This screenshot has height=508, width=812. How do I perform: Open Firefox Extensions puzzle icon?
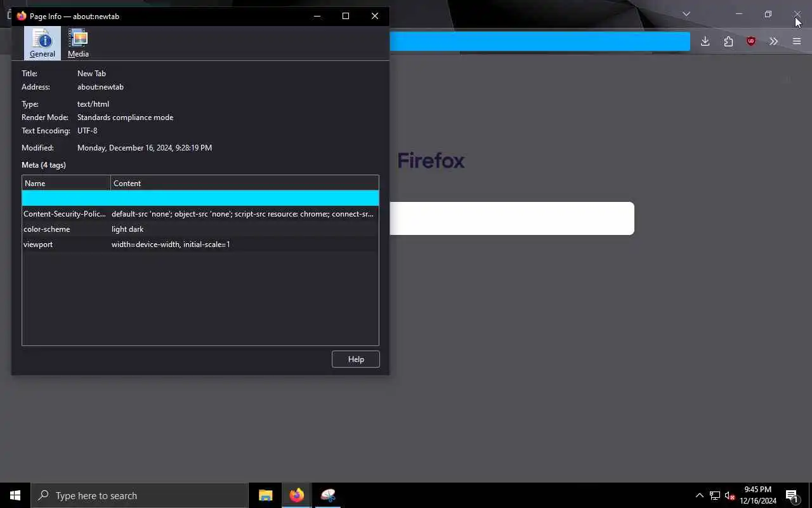[x=728, y=41]
